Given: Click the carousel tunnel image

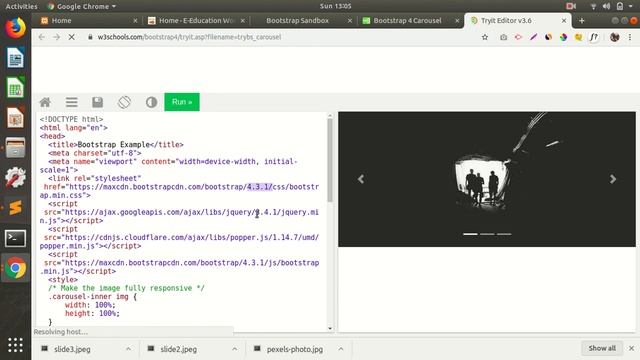Looking at the screenshot, I should tap(487, 179).
